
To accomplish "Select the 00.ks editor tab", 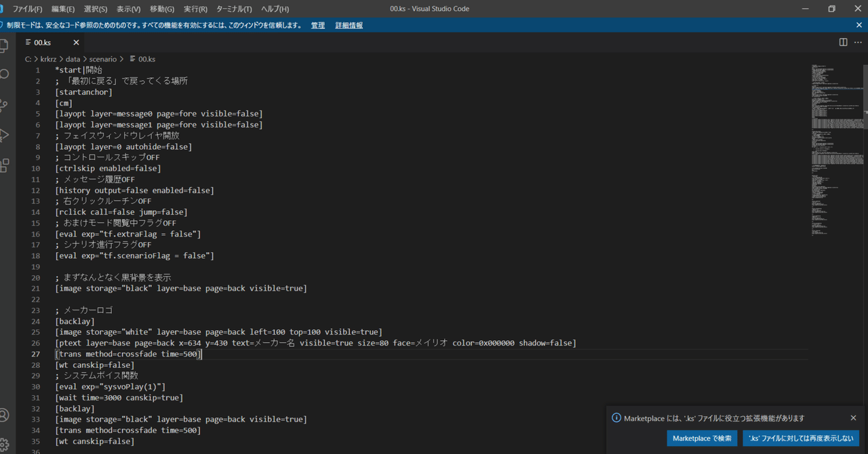I will [51, 42].
